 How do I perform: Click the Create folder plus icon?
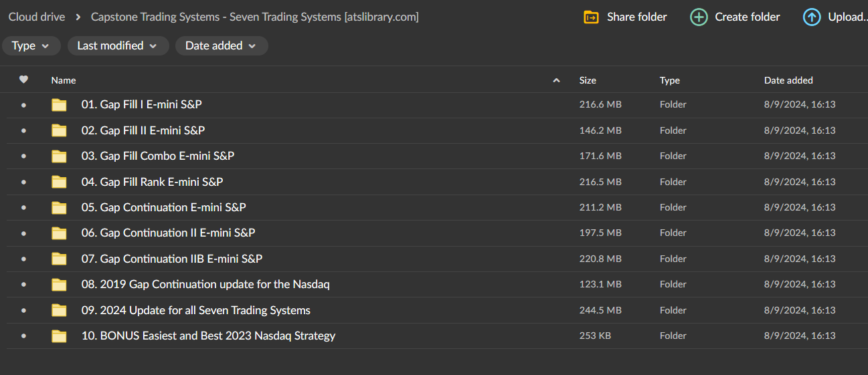(699, 17)
